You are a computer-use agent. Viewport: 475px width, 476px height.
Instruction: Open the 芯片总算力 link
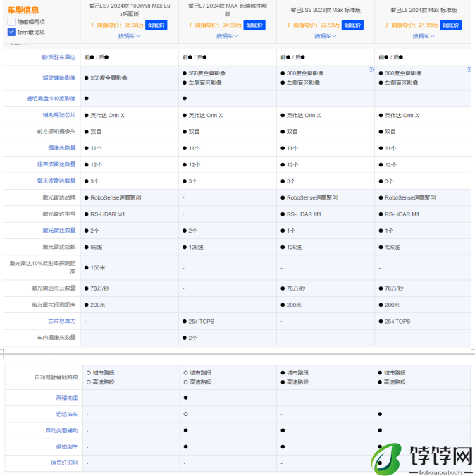(62, 321)
